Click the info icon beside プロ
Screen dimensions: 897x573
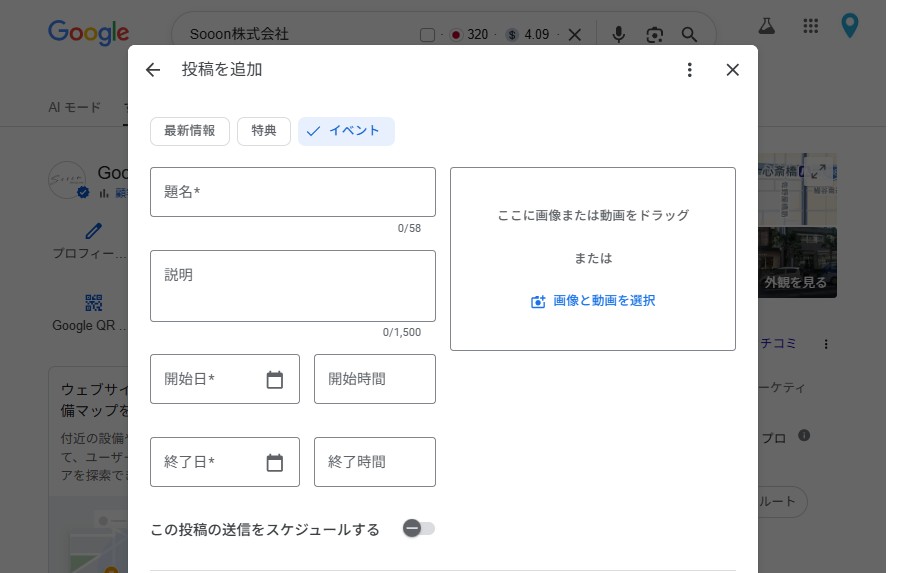(804, 436)
